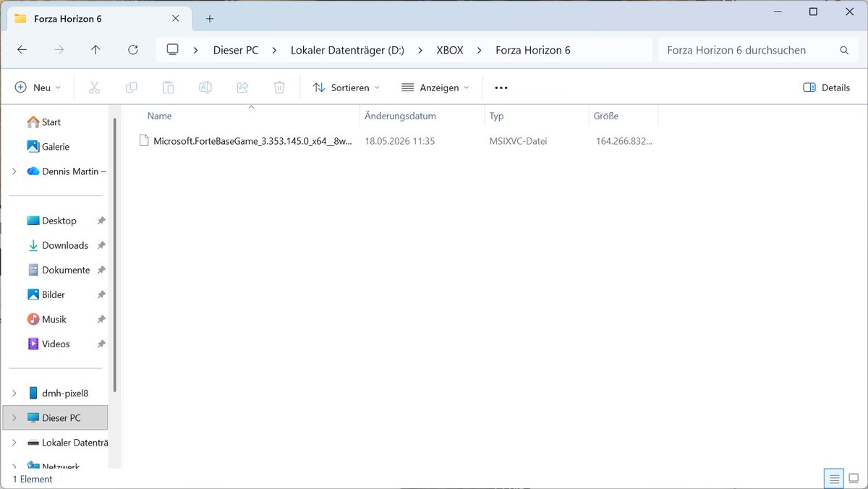Toggle the Details pane button
The width and height of the screenshot is (868, 489).
point(827,88)
